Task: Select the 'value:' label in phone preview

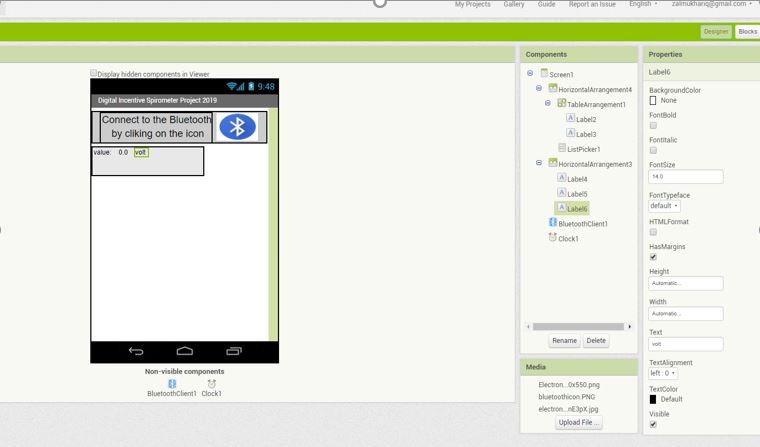Action: coord(102,152)
